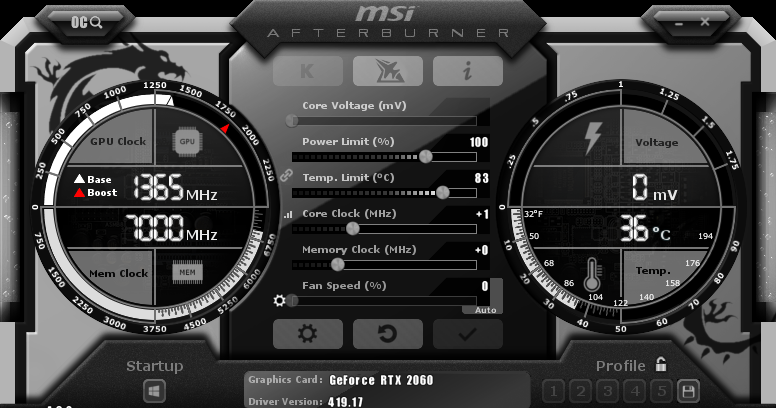Viewport: 776px width, 408px height.
Task: Click the GPU chip icon
Action: (187, 142)
